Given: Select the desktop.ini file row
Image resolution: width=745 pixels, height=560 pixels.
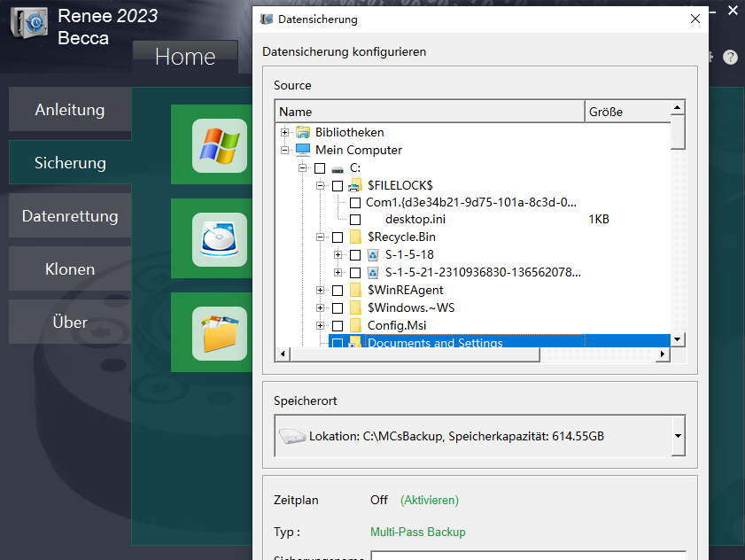Looking at the screenshot, I should (415, 219).
